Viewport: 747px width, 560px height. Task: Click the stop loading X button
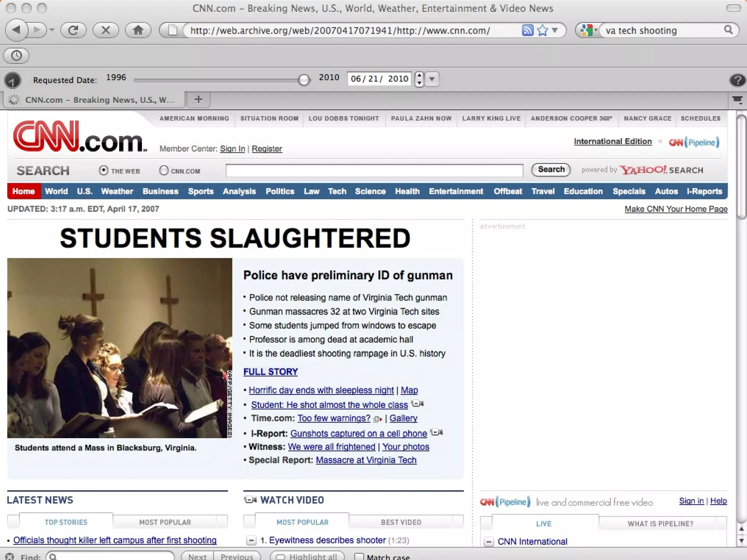[x=105, y=30]
